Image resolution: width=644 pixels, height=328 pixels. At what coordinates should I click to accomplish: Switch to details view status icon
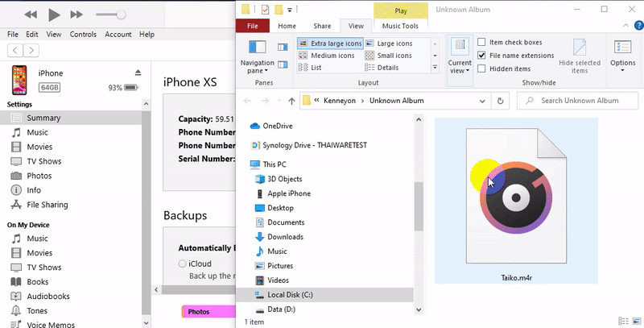tap(623, 322)
